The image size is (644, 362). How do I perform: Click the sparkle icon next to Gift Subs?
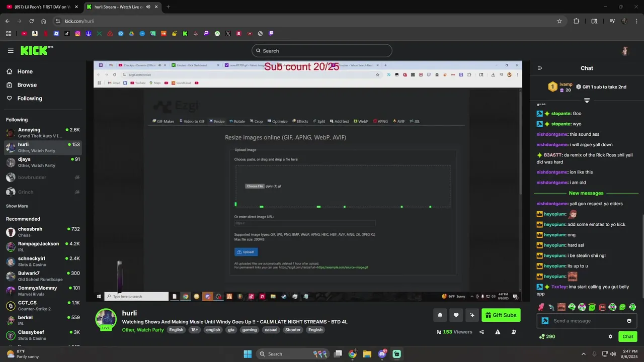[472, 315]
